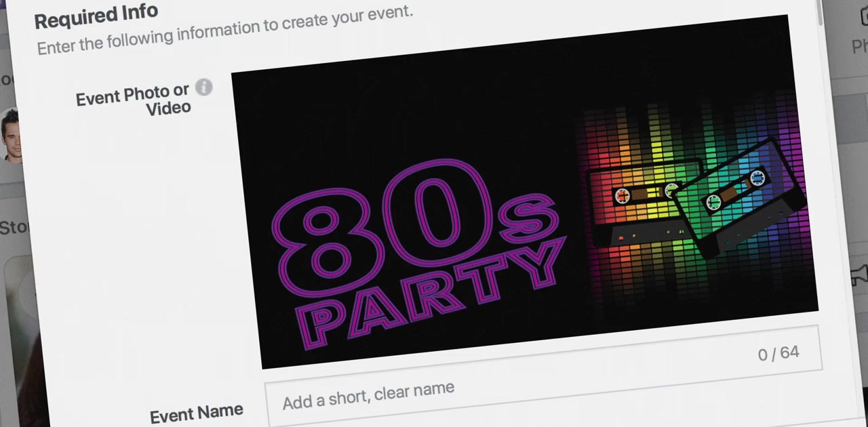Click the Sto text behind the dialog
The width and height of the screenshot is (868, 427).
tap(14, 227)
